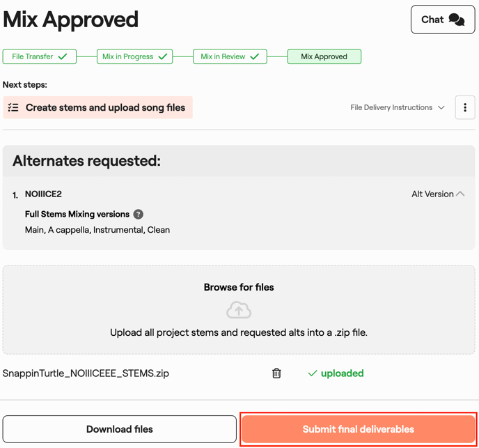Click the cloud upload icon
This screenshot has width=479, height=448.
point(239,310)
